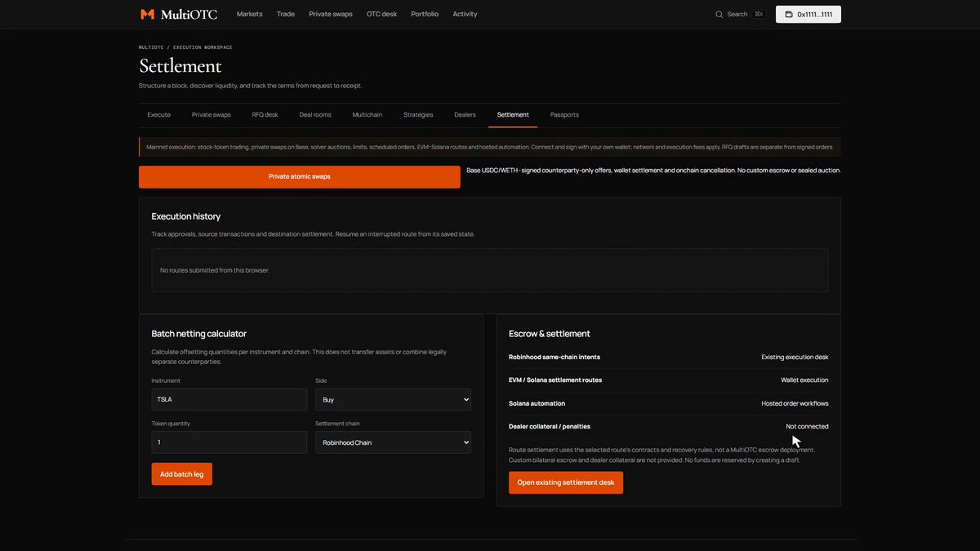Open the Side dropdown showing Buy

(393, 399)
